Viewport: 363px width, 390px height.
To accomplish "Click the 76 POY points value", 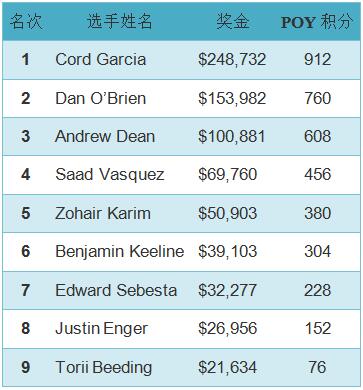I will 317,367.
